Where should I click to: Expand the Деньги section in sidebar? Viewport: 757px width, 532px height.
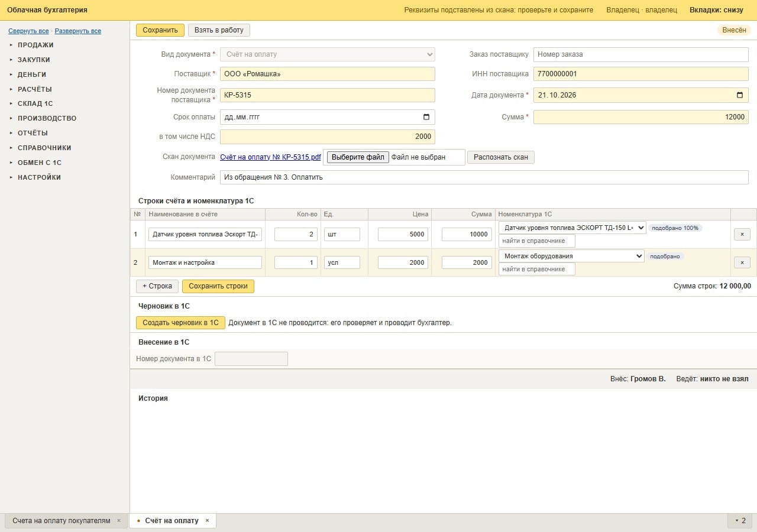(x=32, y=74)
